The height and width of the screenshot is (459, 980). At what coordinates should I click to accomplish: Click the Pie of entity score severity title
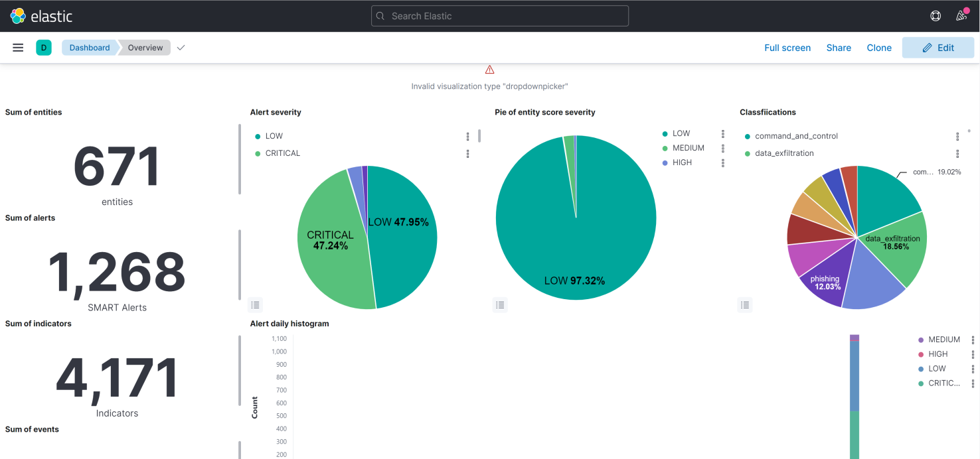tap(545, 112)
